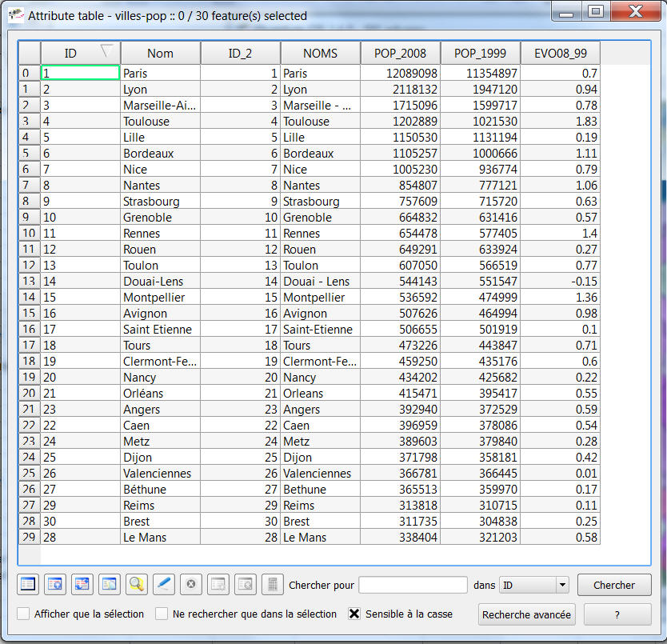The image size is (667, 644).
Task: Click the delete selected features icon
Action: (191, 584)
